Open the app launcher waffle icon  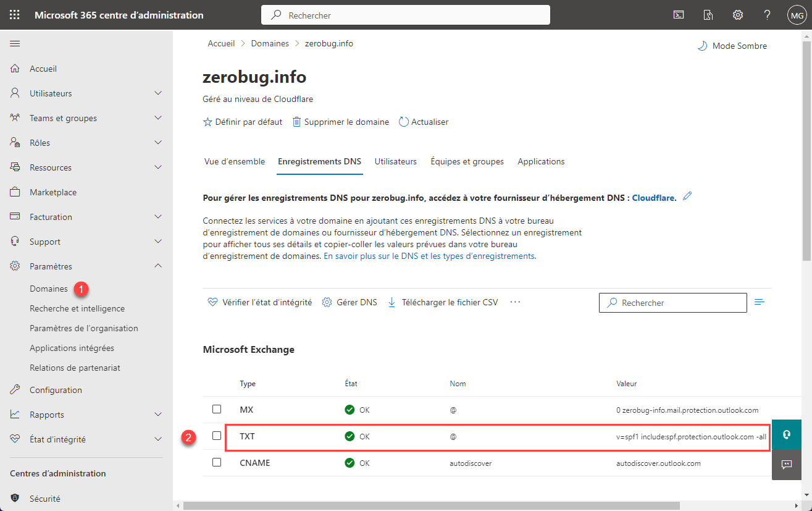[x=15, y=15]
